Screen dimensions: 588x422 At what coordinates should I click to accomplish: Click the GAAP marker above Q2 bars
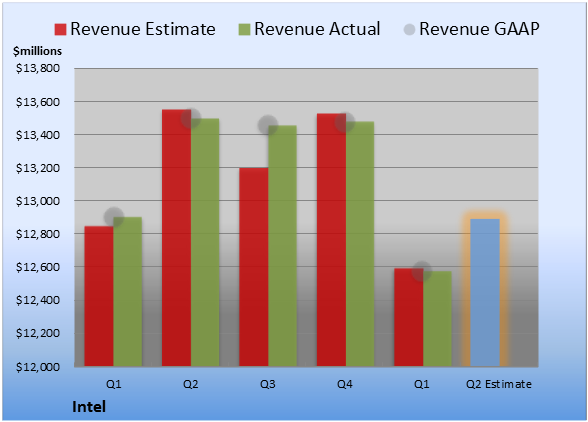point(191,118)
